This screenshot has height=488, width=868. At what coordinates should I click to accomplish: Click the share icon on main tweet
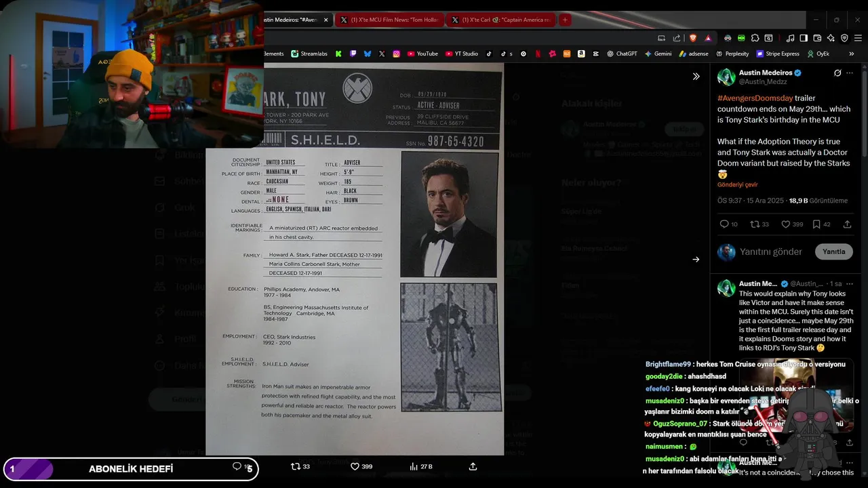point(847,224)
